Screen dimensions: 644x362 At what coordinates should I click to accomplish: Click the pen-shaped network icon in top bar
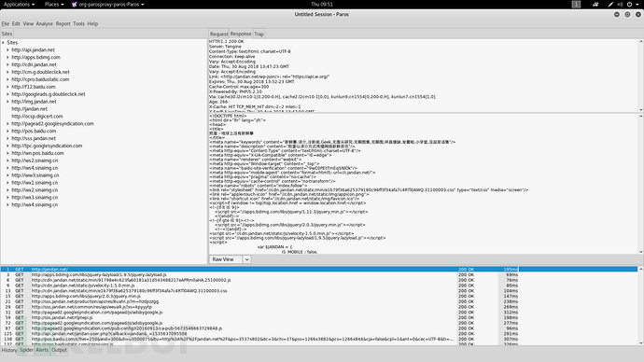click(610, 4)
